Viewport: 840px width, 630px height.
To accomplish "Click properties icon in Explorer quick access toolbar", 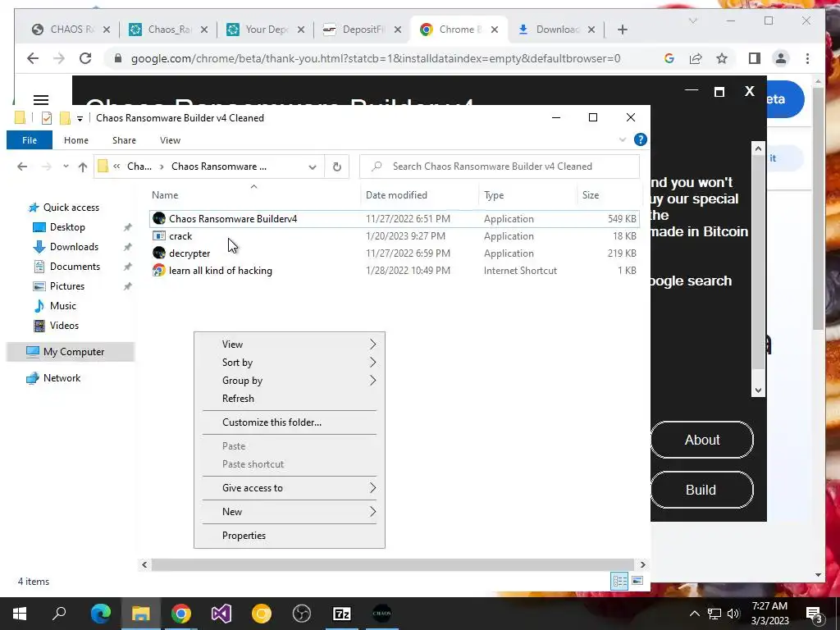I will pos(47,118).
